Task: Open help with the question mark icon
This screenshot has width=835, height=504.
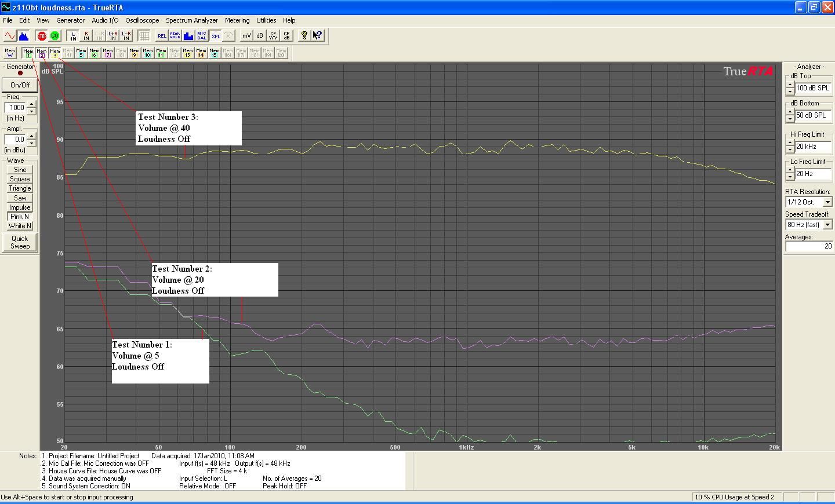Action: [304, 36]
